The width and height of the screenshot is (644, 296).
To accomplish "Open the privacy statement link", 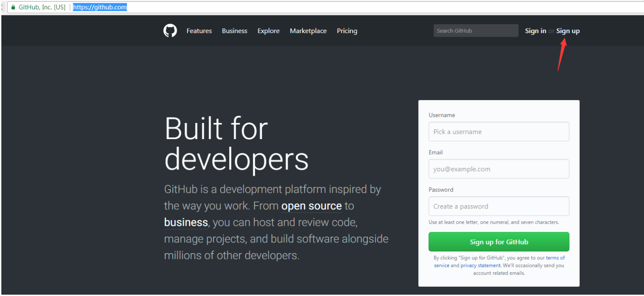I will click(x=480, y=266).
